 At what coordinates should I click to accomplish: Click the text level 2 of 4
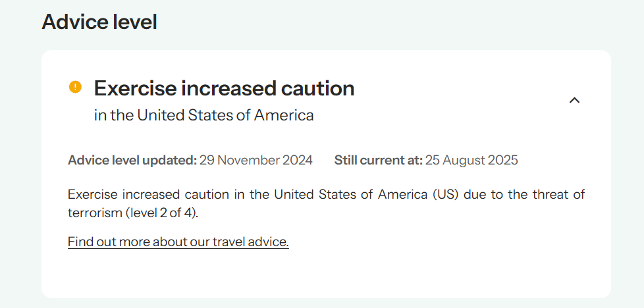(164, 213)
